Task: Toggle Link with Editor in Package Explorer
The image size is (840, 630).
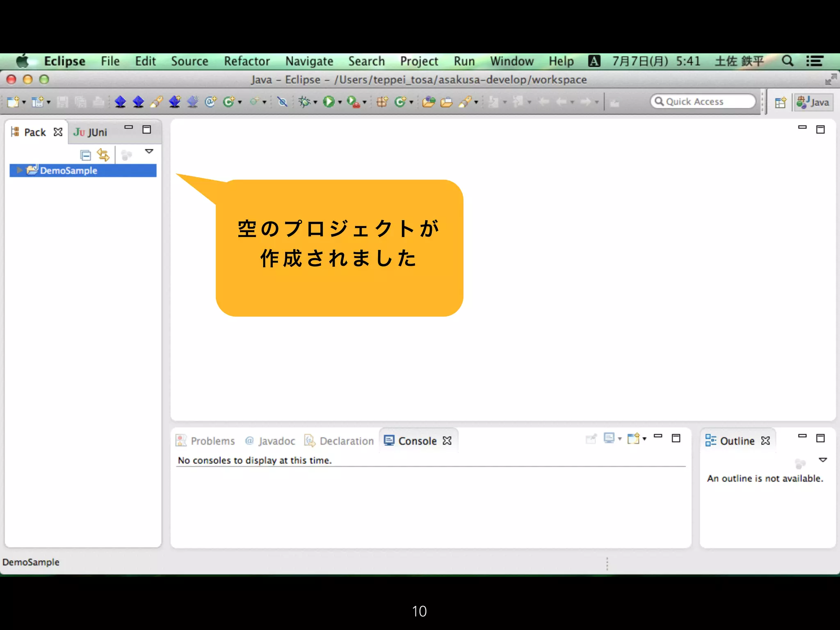Action: point(103,155)
